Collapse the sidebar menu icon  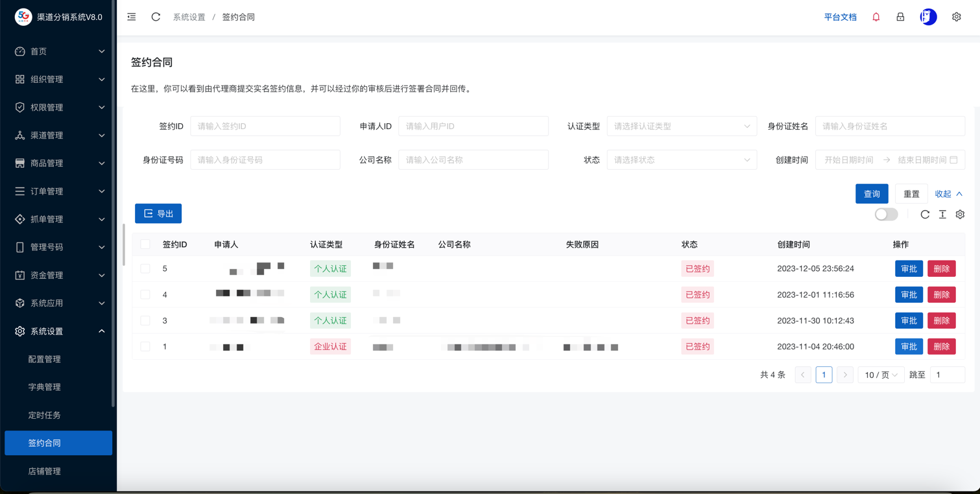(x=132, y=18)
